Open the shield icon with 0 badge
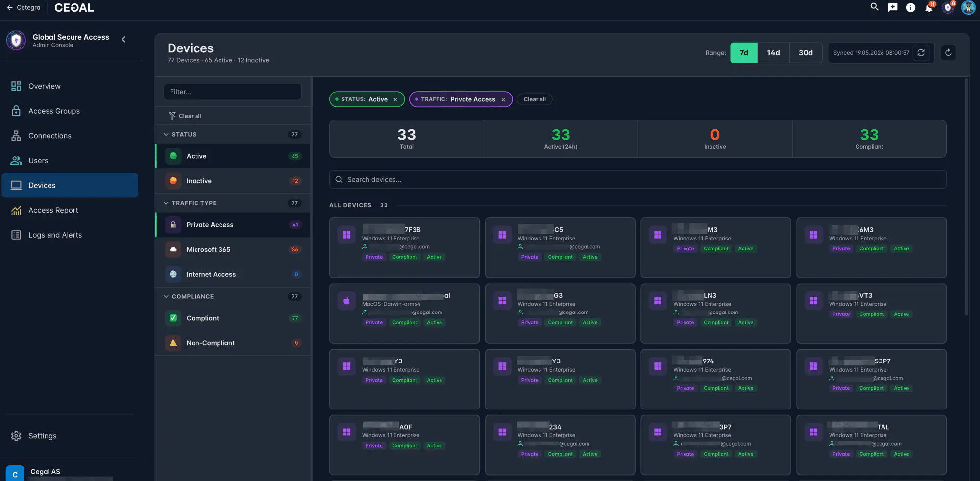Image resolution: width=980 pixels, height=481 pixels. coord(949,7)
